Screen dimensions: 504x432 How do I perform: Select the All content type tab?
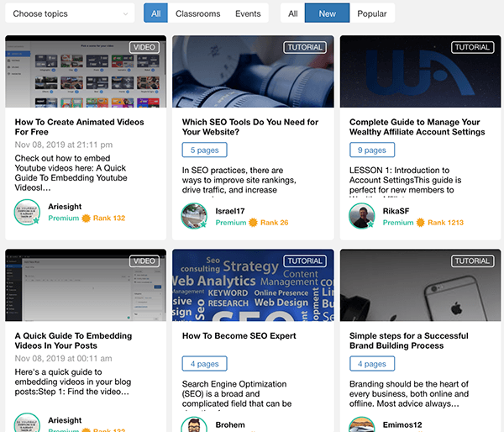tap(156, 13)
